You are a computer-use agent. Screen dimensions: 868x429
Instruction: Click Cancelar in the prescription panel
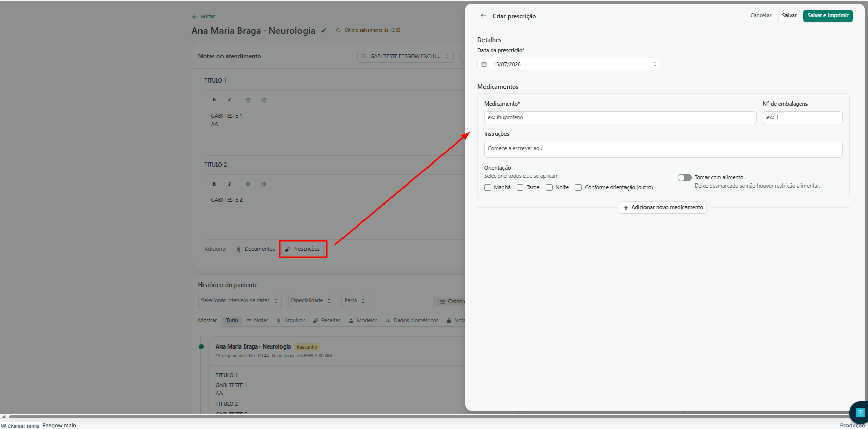pos(760,15)
